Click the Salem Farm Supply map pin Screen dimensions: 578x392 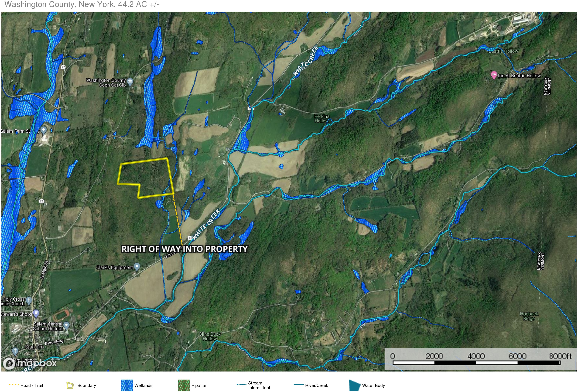(x=43, y=130)
